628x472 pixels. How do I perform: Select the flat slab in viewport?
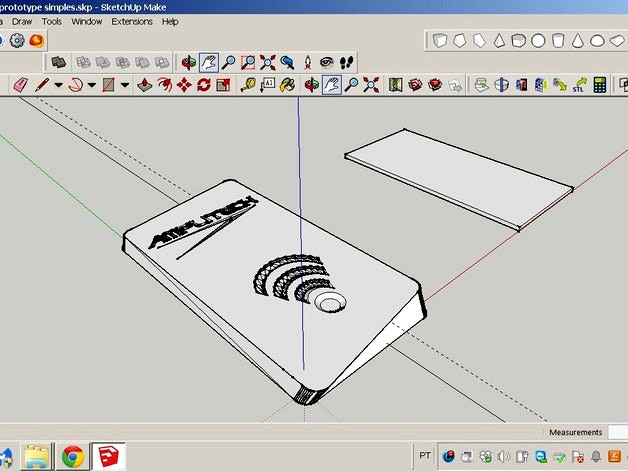(459, 180)
